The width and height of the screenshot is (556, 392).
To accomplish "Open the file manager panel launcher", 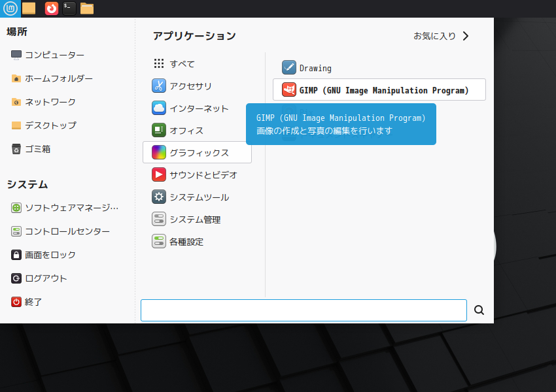I will (87, 8).
